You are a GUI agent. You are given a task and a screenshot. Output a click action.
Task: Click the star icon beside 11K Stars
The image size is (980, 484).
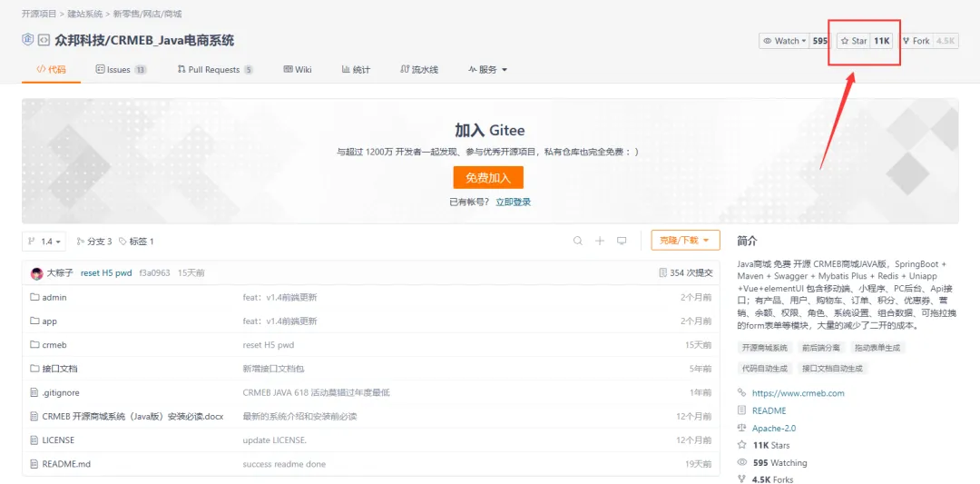pos(742,445)
